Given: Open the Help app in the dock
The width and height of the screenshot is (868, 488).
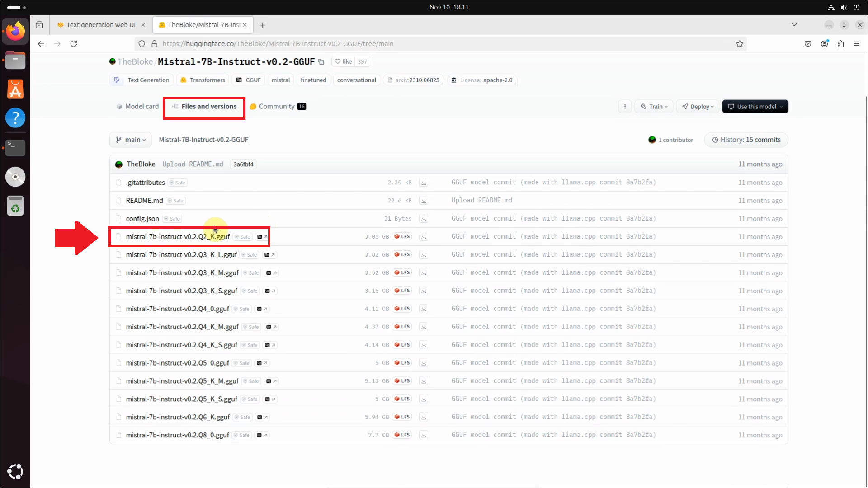Looking at the screenshot, I should click(15, 118).
